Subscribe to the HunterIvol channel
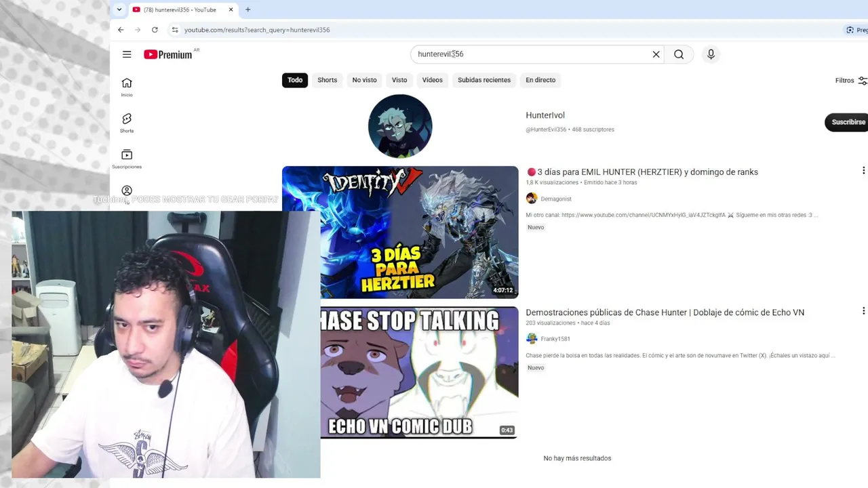The image size is (868, 488). click(847, 122)
